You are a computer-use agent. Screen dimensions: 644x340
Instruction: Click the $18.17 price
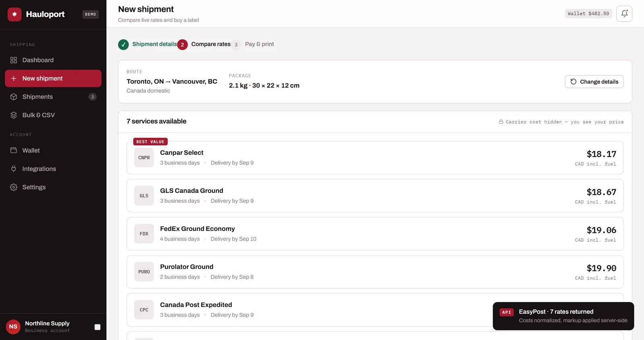tap(601, 154)
